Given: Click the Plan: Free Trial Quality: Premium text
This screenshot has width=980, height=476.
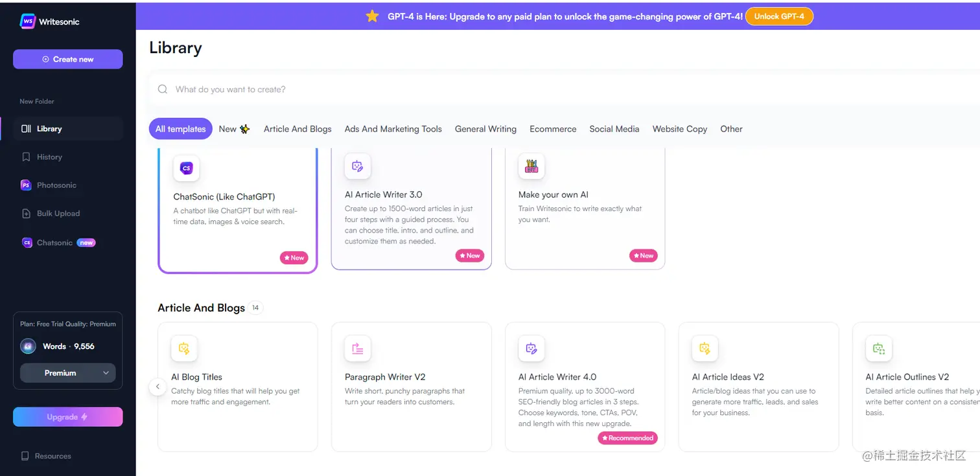Looking at the screenshot, I should [68, 324].
